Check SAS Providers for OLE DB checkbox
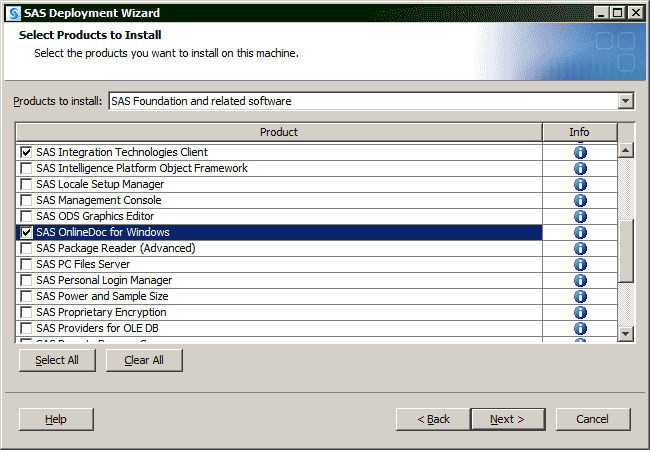This screenshot has width=650, height=450. [26, 328]
